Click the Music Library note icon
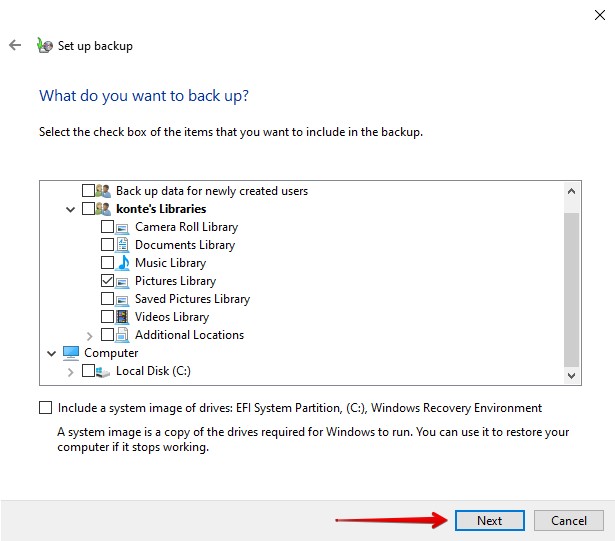This screenshot has width=615, height=541. tap(123, 263)
